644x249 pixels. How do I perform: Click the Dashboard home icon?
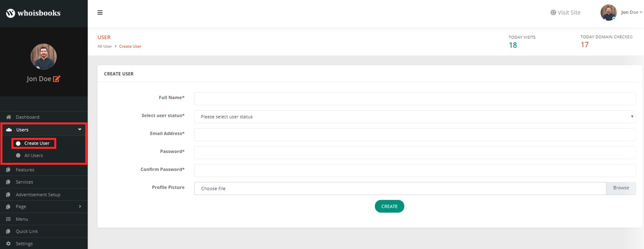point(8,117)
